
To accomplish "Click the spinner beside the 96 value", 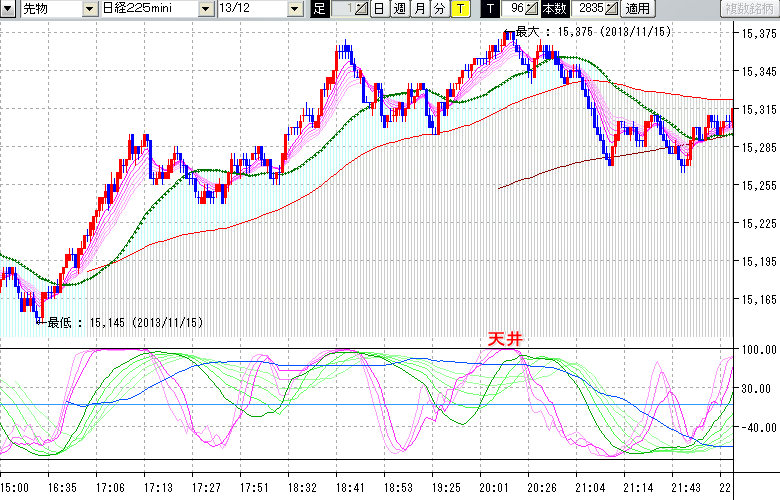I will pos(531,9).
